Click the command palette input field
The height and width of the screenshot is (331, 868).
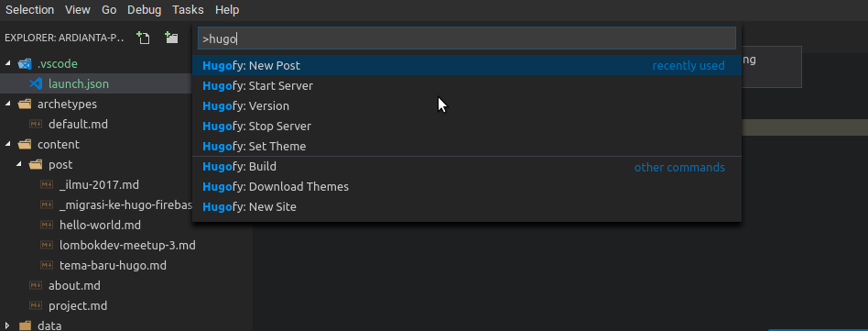click(467, 39)
